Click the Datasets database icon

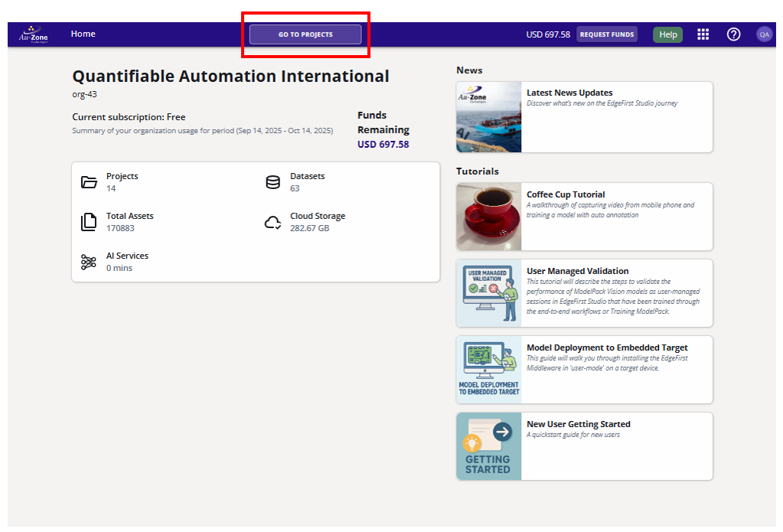pyautogui.click(x=272, y=182)
